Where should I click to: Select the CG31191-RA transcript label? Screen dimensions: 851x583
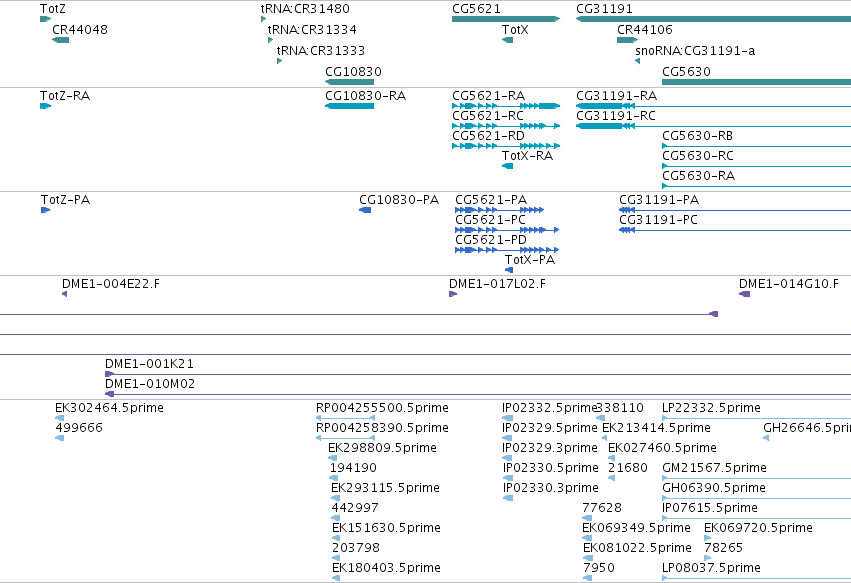tap(617, 96)
